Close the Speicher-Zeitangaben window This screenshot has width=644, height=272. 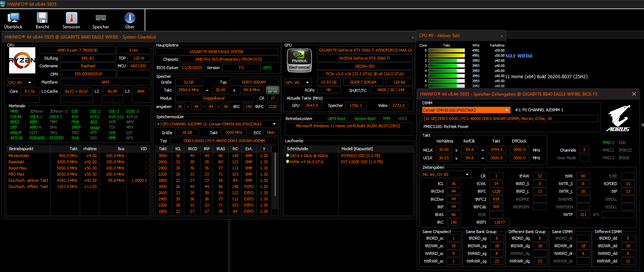[634, 94]
